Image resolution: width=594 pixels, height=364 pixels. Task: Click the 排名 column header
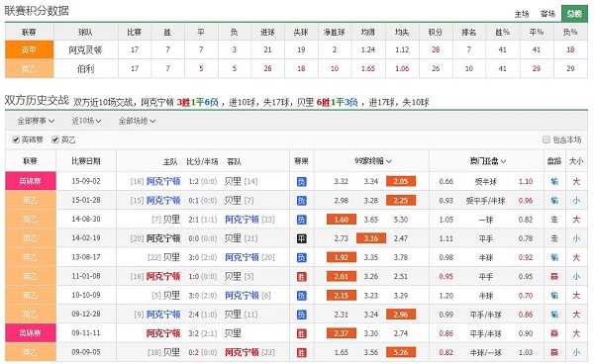(x=469, y=33)
